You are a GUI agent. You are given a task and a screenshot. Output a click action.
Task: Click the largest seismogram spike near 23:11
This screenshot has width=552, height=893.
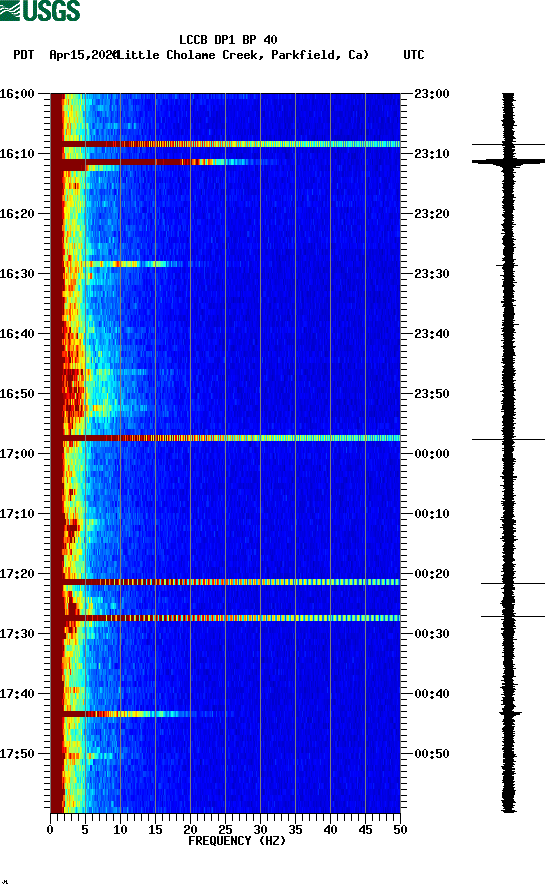508,163
